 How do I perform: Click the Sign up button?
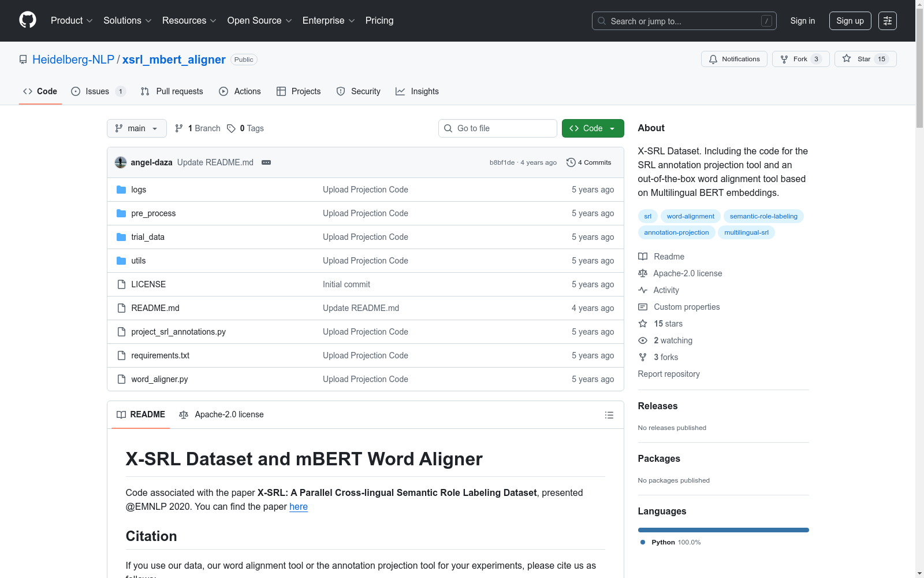(850, 21)
